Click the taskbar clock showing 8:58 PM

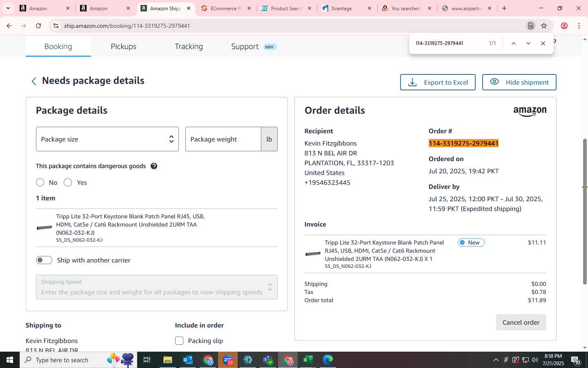[554, 360]
